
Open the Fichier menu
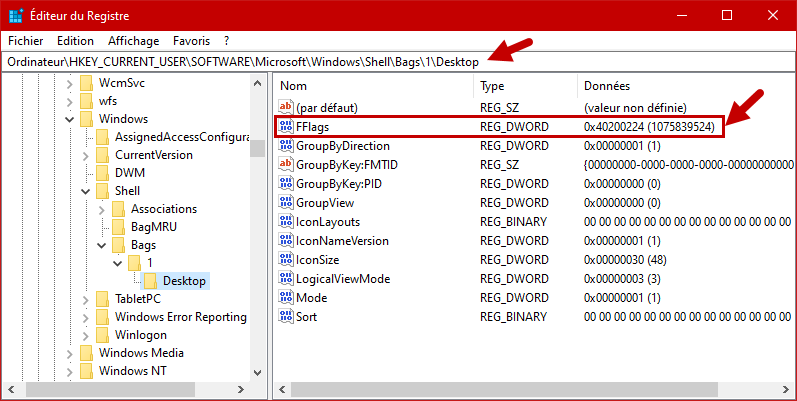(x=26, y=41)
